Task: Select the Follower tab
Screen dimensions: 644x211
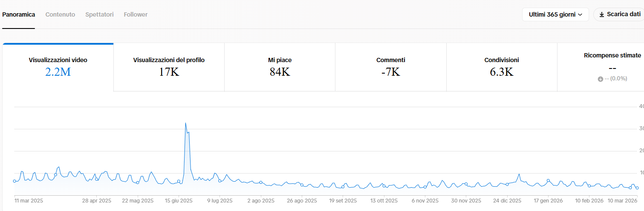Action: point(136,14)
